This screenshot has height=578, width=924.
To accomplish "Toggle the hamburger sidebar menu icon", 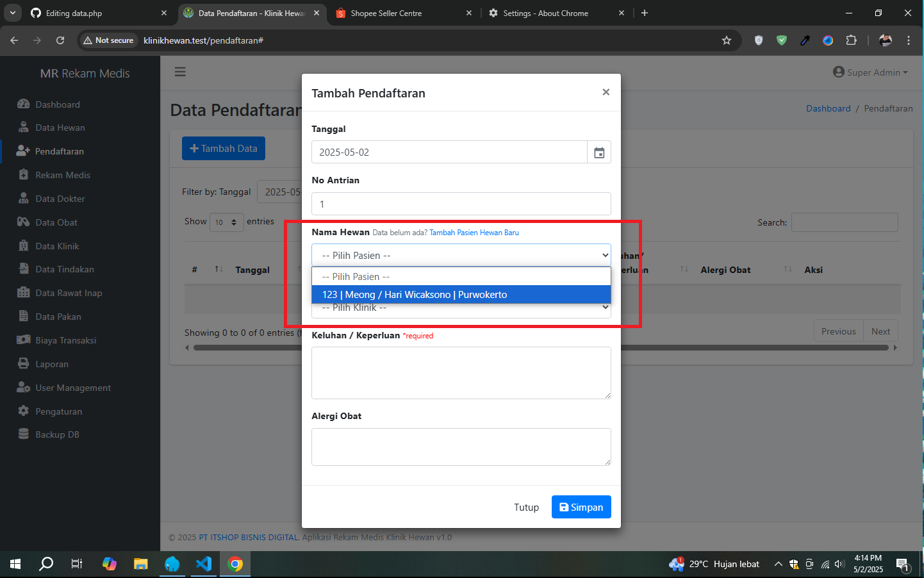I will 180,72.
